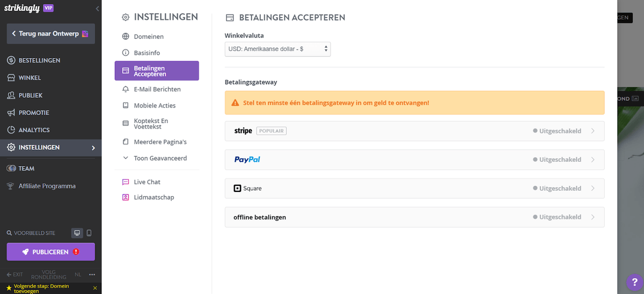This screenshot has width=644, height=294.
Task: Click the Lidmaatschap member icon
Action: pos(126,197)
